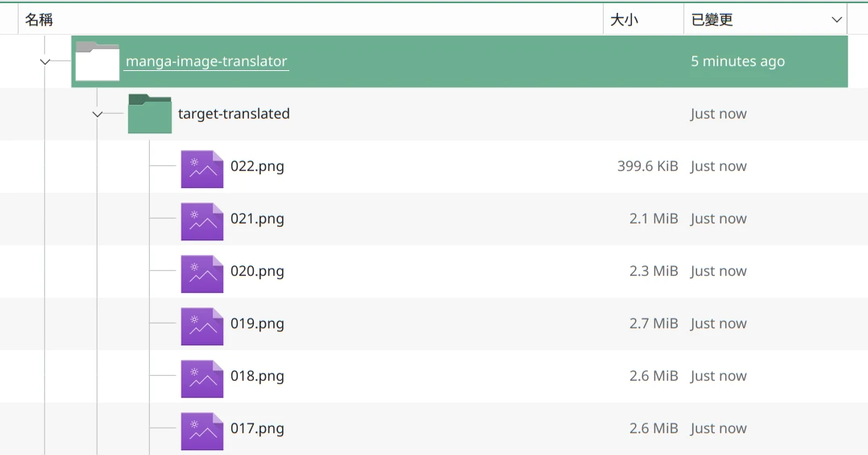
Task: Click the 2.3 MiB size of 020.png
Action: click(654, 271)
